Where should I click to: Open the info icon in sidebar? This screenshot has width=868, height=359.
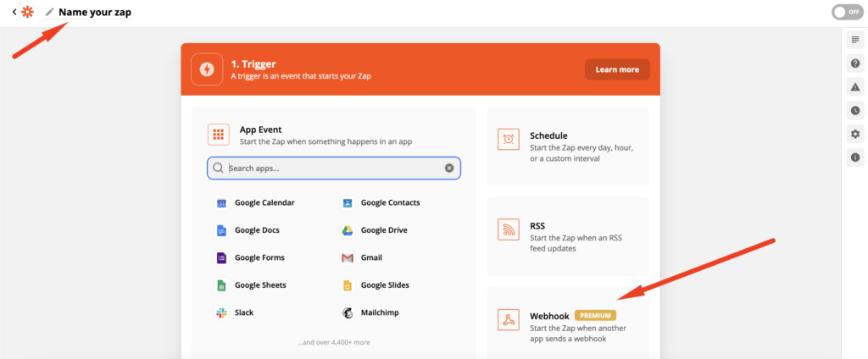click(855, 158)
